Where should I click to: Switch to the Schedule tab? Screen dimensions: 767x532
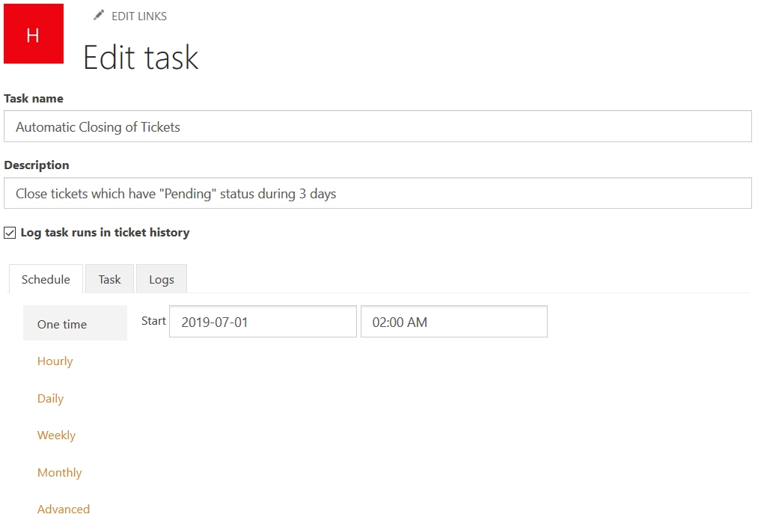[x=46, y=278]
